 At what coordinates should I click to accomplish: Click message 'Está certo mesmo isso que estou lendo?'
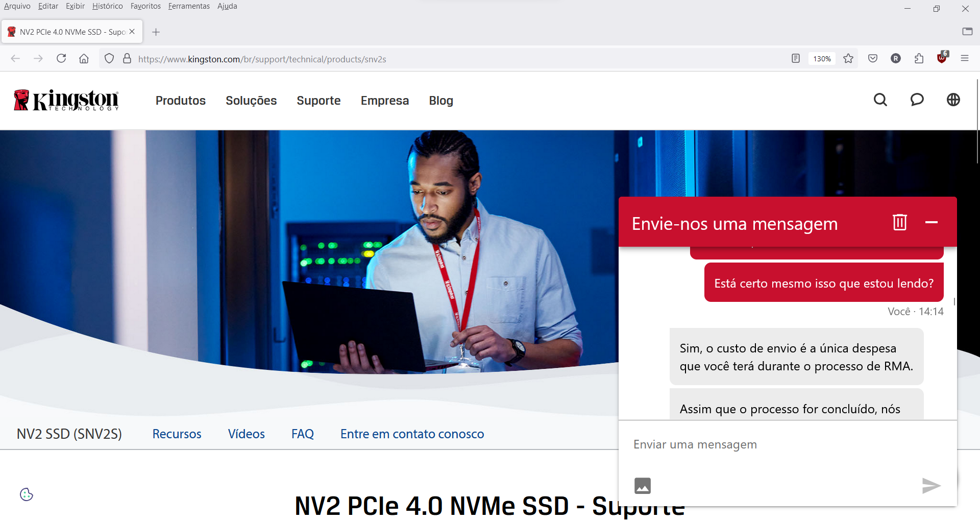[x=824, y=283]
